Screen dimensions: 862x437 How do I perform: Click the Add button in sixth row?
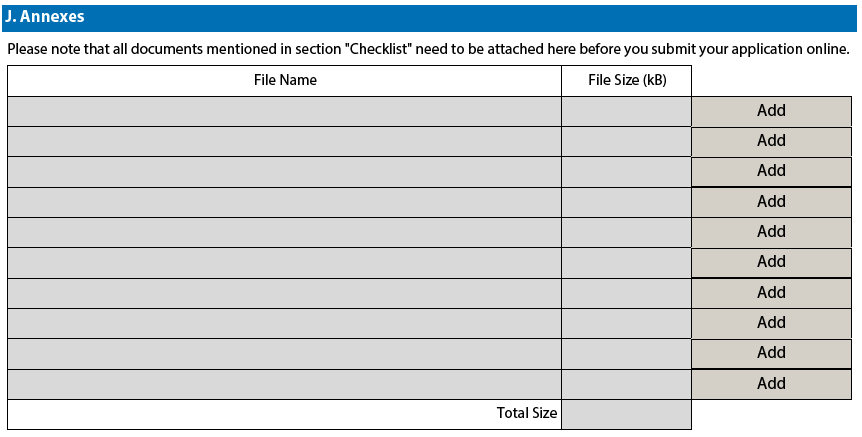[771, 262]
